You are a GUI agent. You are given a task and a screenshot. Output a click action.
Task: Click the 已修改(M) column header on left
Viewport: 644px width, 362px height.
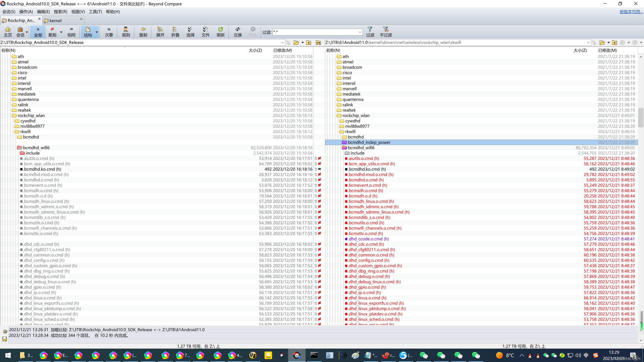click(282, 50)
